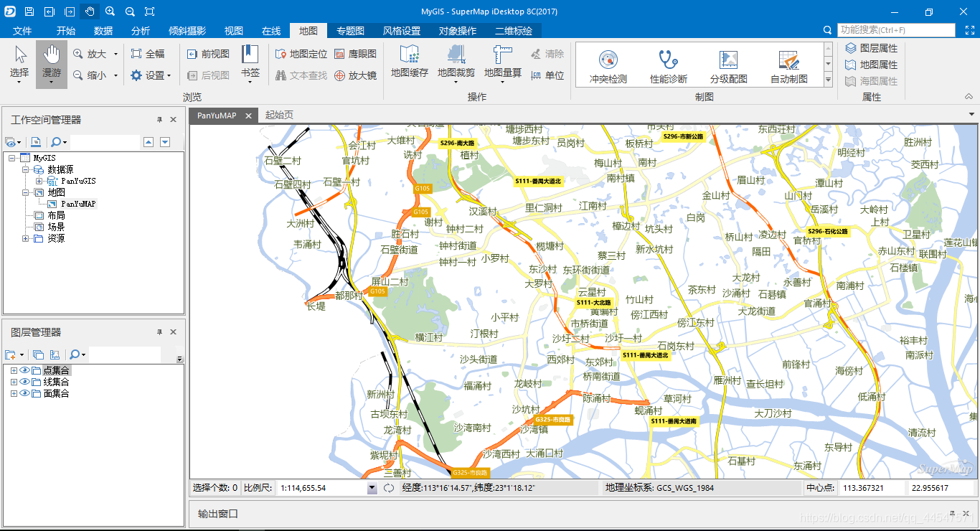The height and width of the screenshot is (531, 980).
Task: Open the 文件 file menu
Action: [22, 31]
